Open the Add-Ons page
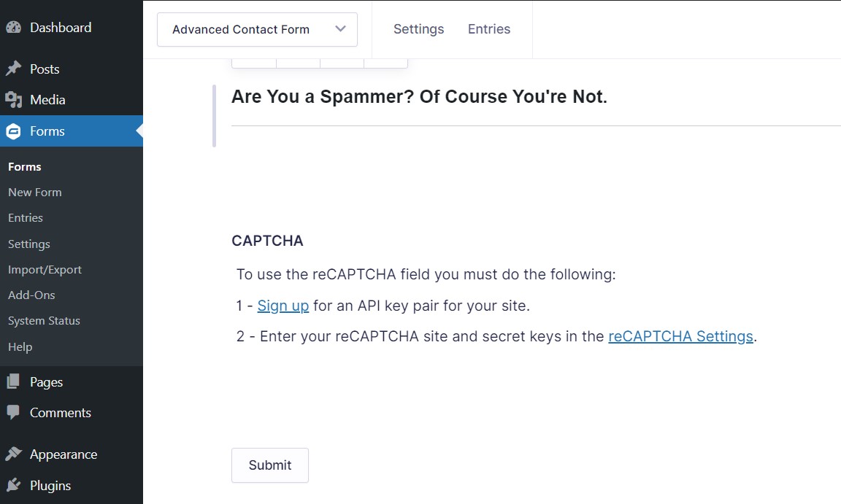The height and width of the screenshot is (504, 841). point(31,295)
